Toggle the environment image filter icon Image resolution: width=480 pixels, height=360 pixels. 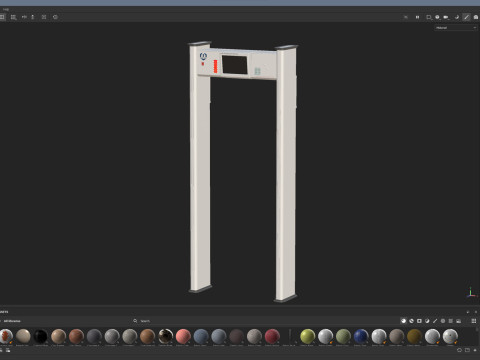point(459,321)
